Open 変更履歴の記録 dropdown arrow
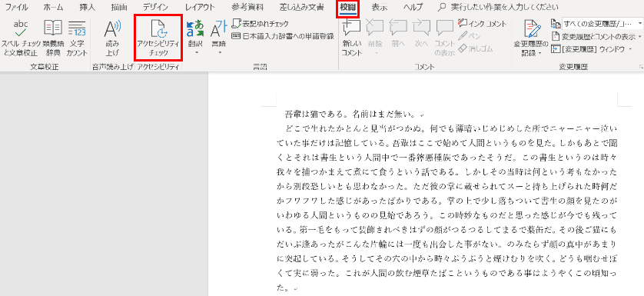The width and height of the screenshot is (644, 296). (x=539, y=54)
